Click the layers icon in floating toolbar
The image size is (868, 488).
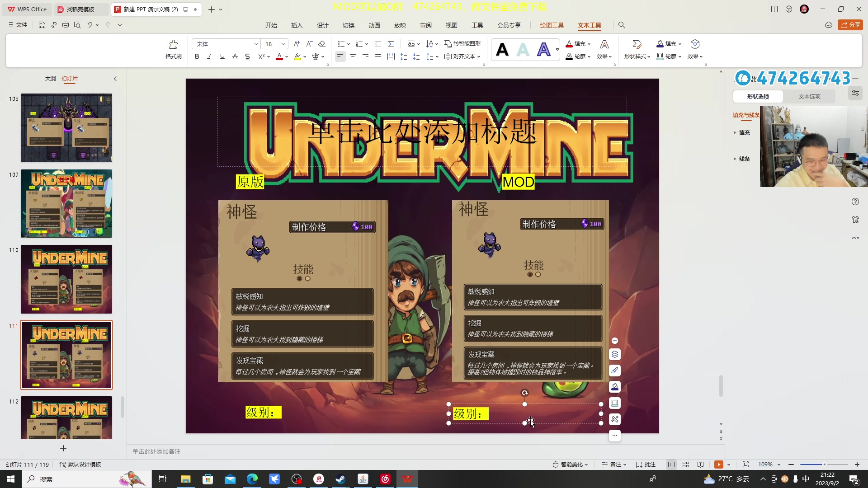click(615, 354)
